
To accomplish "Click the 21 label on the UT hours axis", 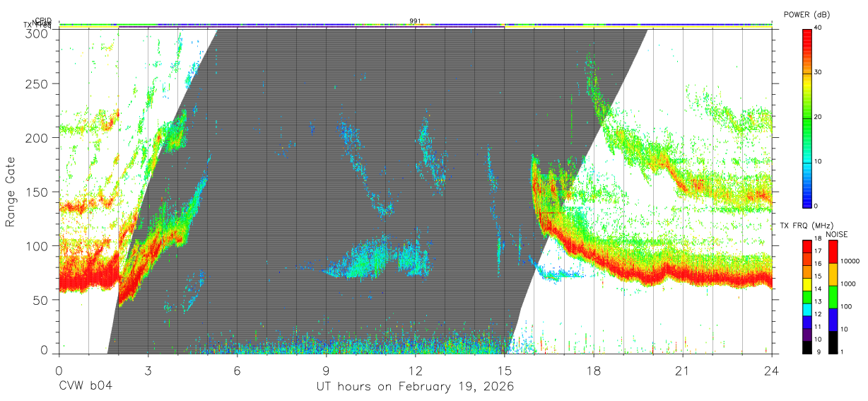I will [682, 370].
